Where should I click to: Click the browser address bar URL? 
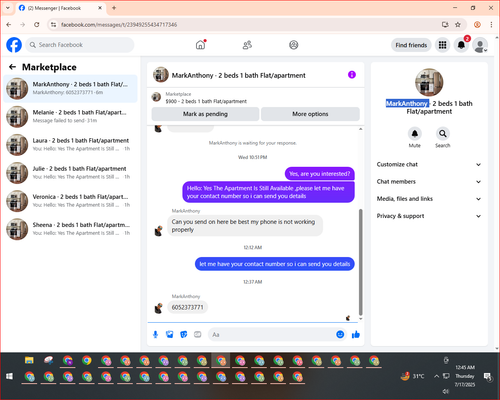click(x=119, y=25)
